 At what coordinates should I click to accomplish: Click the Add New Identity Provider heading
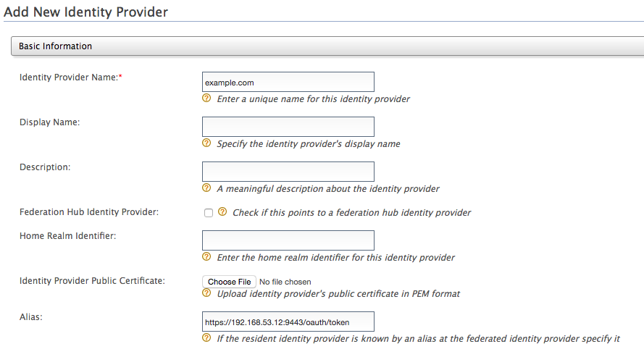(85, 12)
